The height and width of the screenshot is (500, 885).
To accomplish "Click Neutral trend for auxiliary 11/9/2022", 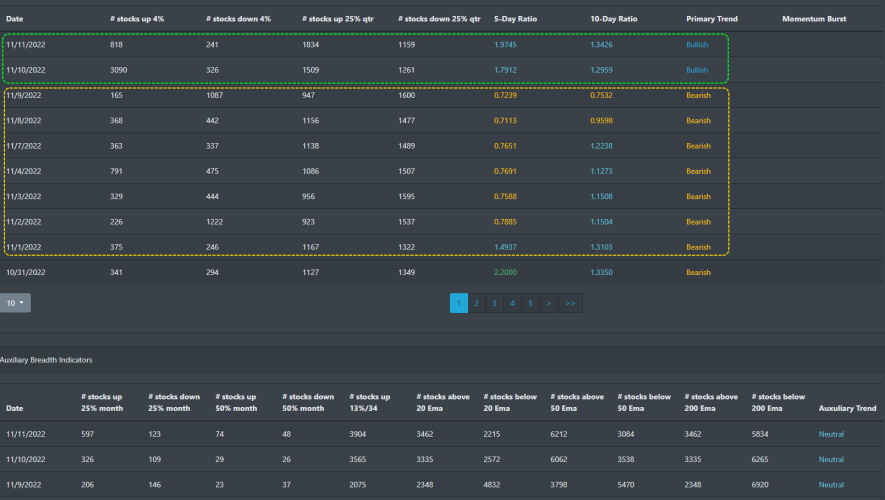I will (831, 485).
